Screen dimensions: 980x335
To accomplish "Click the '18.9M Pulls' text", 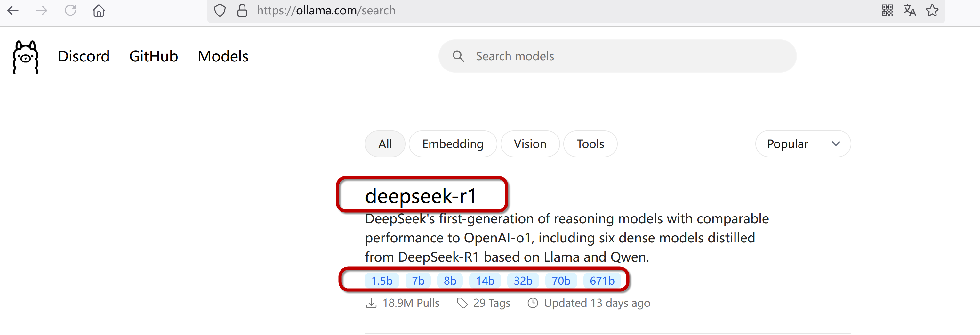I will coord(411,303).
